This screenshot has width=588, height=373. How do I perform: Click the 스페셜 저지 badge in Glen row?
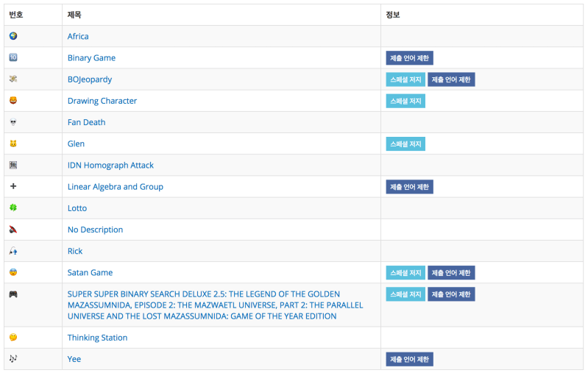click(405, 144)
